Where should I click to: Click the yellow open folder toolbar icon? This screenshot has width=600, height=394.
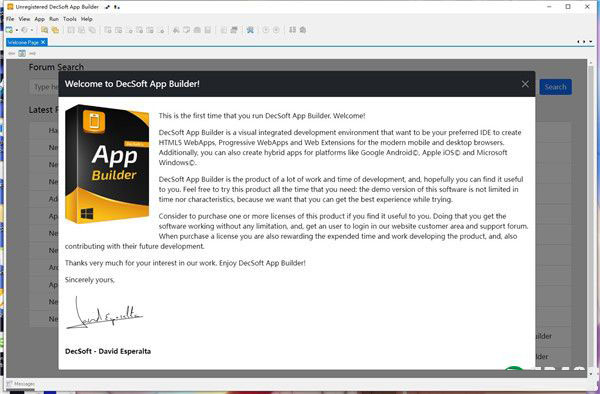(55, 30)
